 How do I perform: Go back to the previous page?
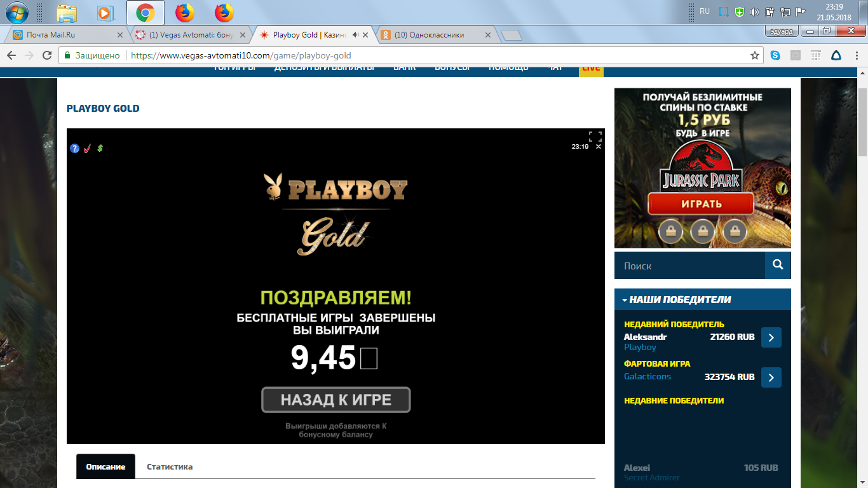click(x=13, y=55)
